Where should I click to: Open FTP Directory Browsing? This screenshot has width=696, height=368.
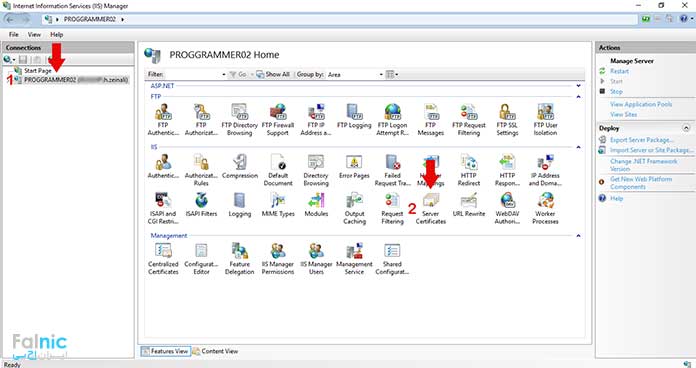(239, 119)
